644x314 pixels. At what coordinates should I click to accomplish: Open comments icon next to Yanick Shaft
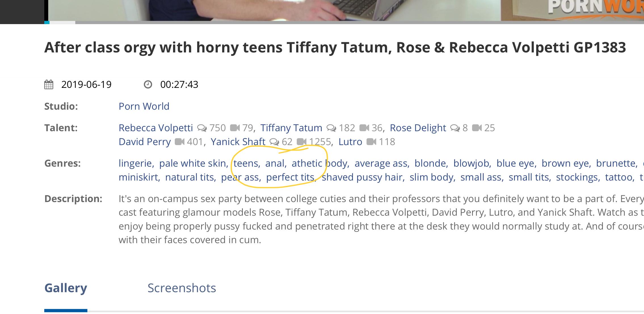(x=274, y=142)
